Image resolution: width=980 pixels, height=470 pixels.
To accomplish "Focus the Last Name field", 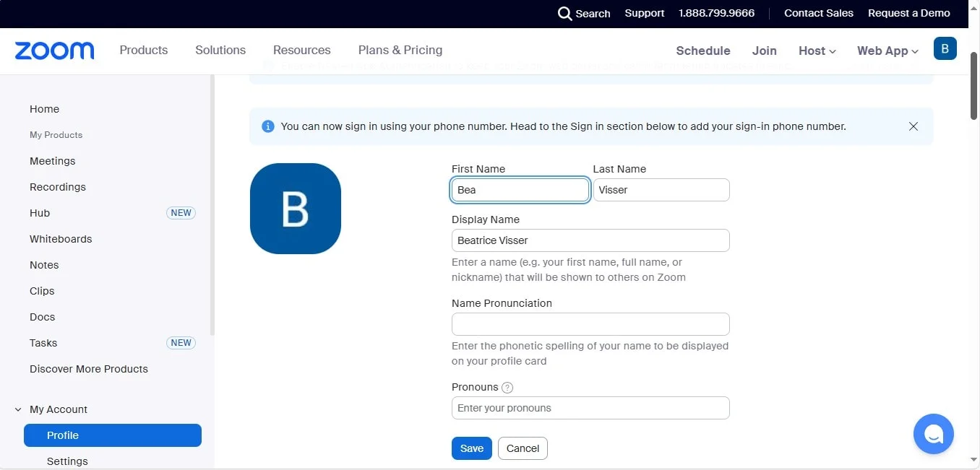I will [661, 190].
